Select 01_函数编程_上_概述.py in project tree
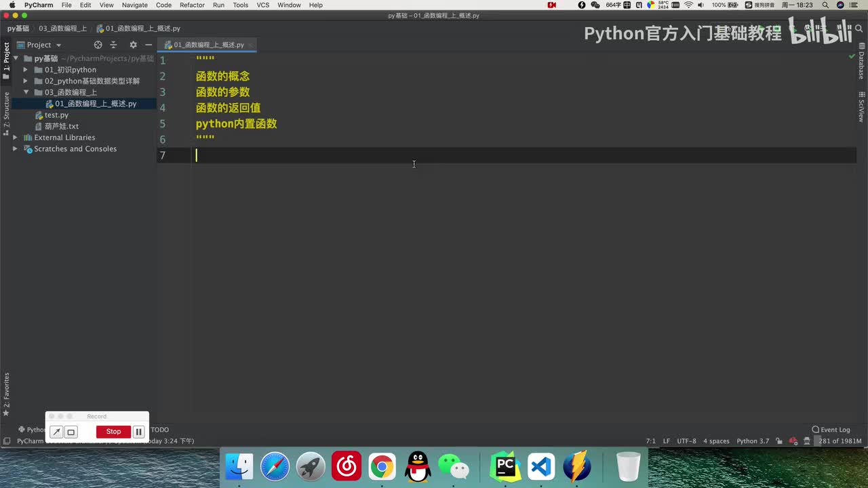The image size is (868, 488). 96,104
